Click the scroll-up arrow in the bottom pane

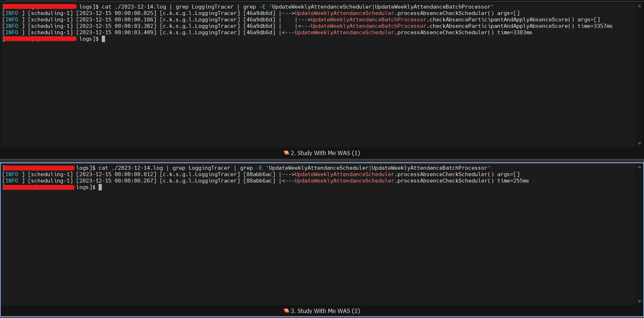click(x=640, y=167)
